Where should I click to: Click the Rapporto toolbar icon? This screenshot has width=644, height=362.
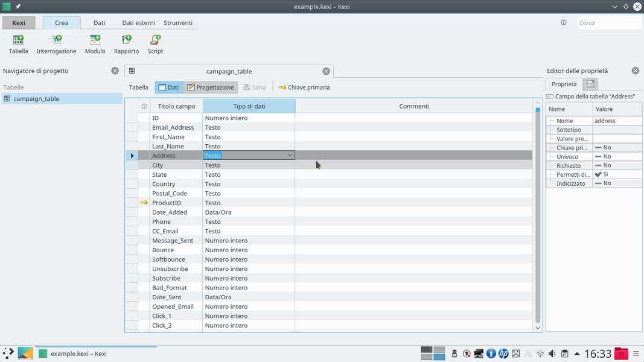(x=126, y=44)
